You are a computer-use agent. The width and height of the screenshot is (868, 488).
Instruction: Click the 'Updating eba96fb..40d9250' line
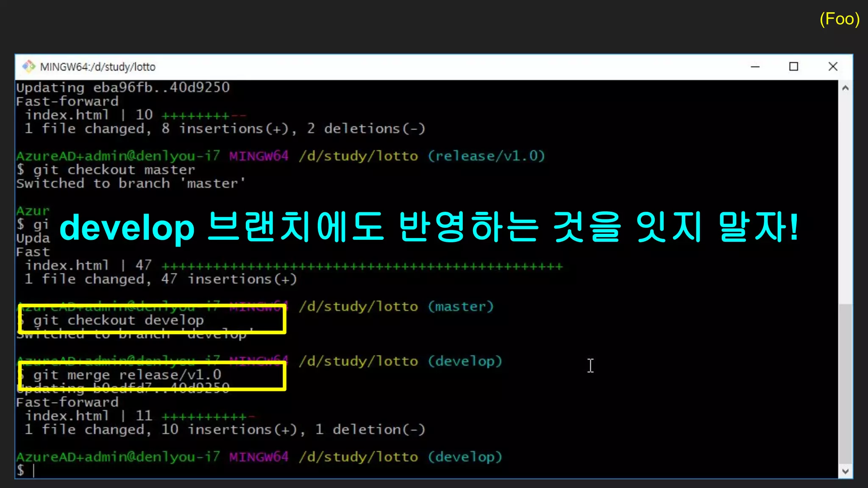[x=123, y=88]
